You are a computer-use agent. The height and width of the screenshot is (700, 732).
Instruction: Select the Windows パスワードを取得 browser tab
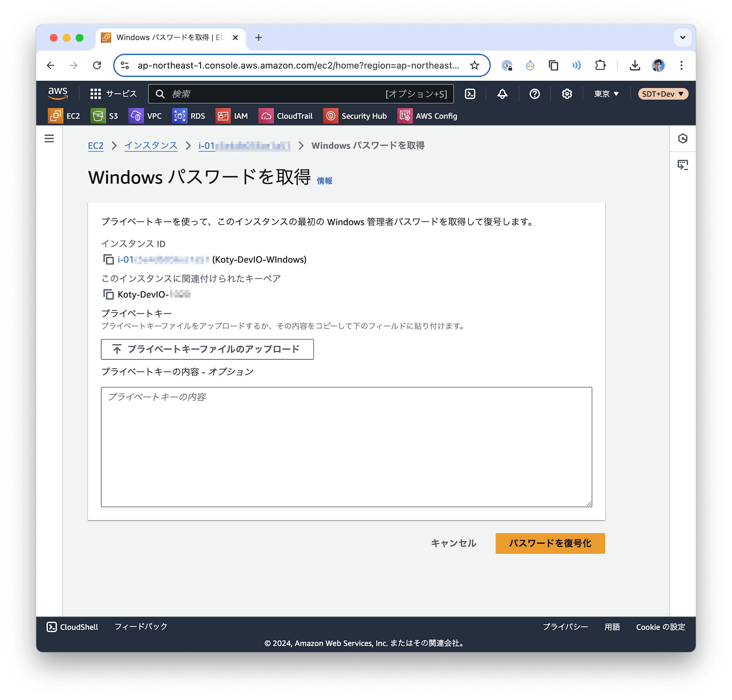tap(171, 37)
